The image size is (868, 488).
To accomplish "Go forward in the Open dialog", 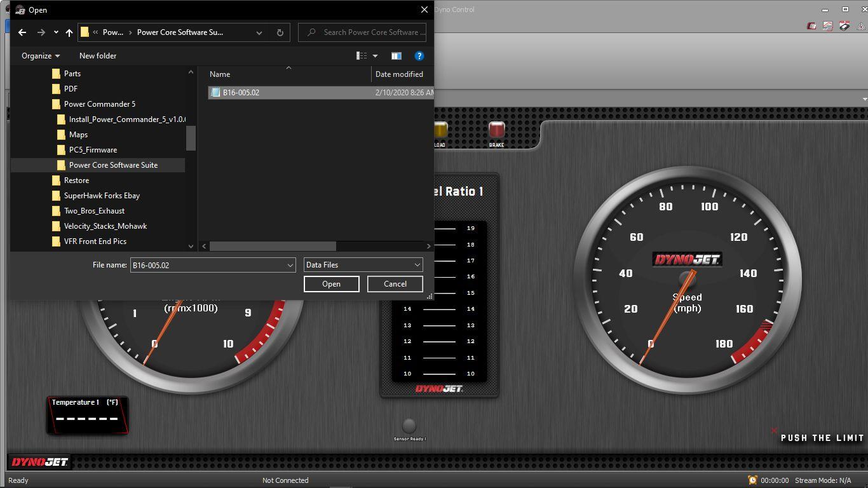I will 41,32.
